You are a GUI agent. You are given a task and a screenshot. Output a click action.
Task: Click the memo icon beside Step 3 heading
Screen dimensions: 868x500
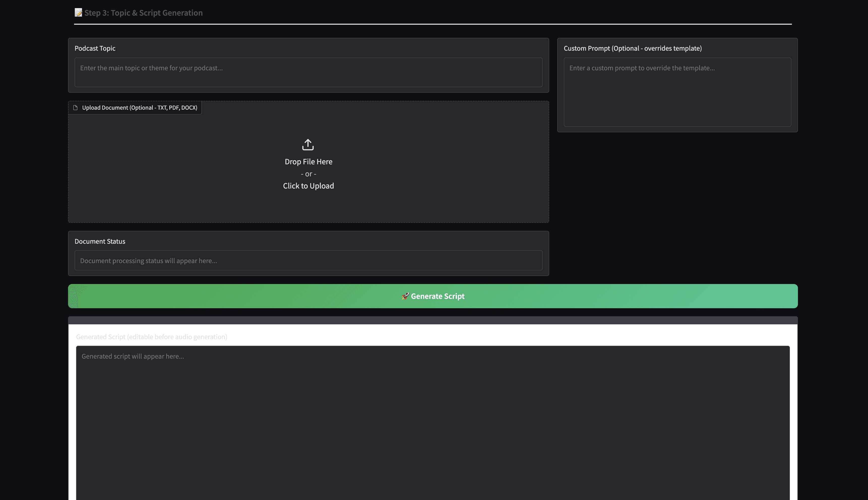tap(79, 12)
